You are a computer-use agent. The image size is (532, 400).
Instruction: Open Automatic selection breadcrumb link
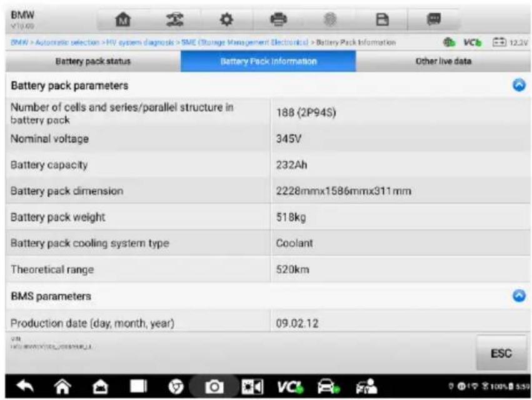coord(67,42)
